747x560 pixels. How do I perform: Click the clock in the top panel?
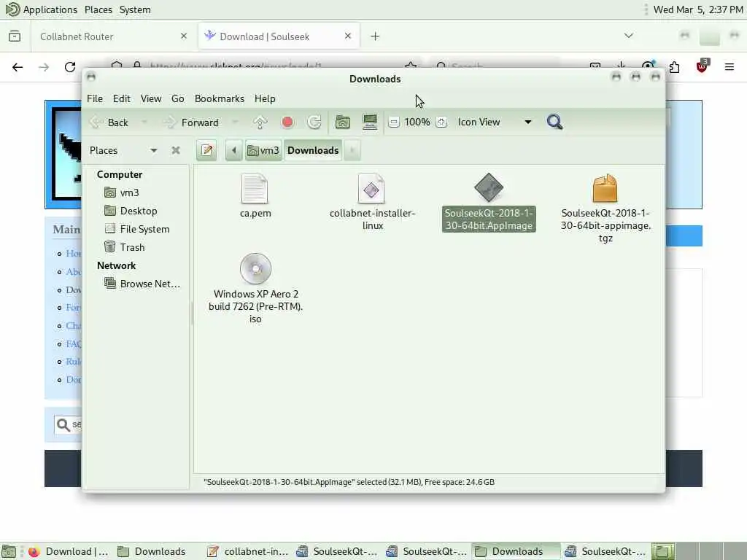point(698,9)
